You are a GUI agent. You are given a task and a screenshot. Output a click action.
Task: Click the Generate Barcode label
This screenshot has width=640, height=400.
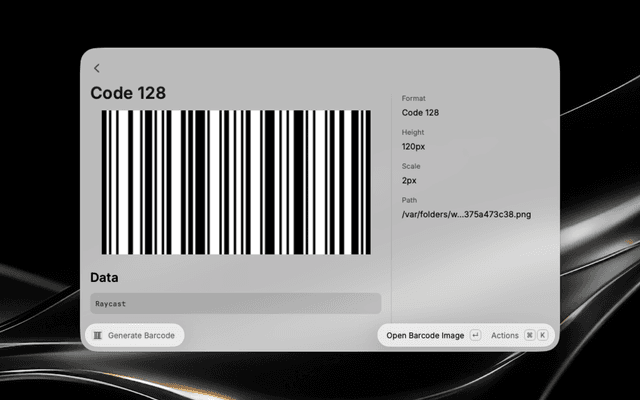[141, 336]
